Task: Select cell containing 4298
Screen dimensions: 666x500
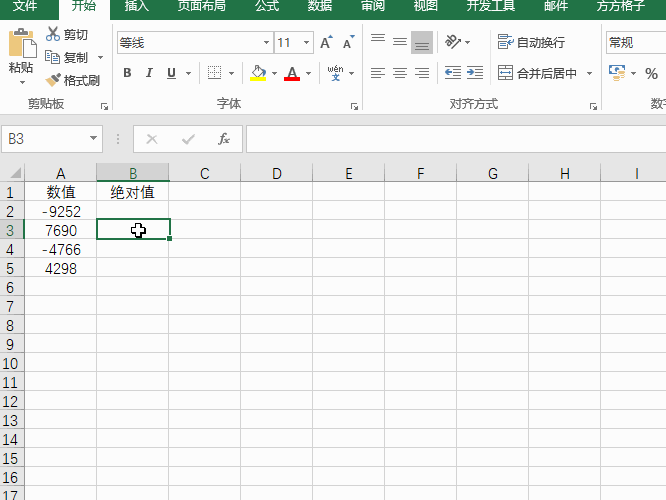Action: [61, 269]
